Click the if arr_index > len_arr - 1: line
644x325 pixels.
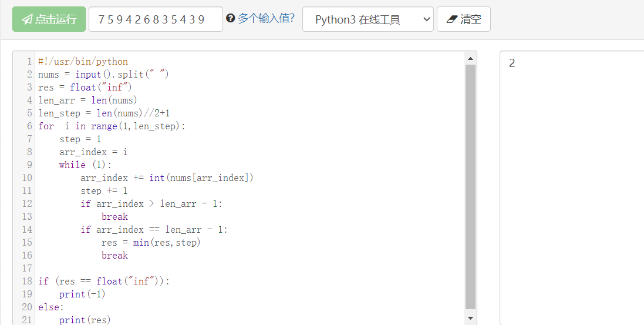pyautogui.click(x=151, y=203)
